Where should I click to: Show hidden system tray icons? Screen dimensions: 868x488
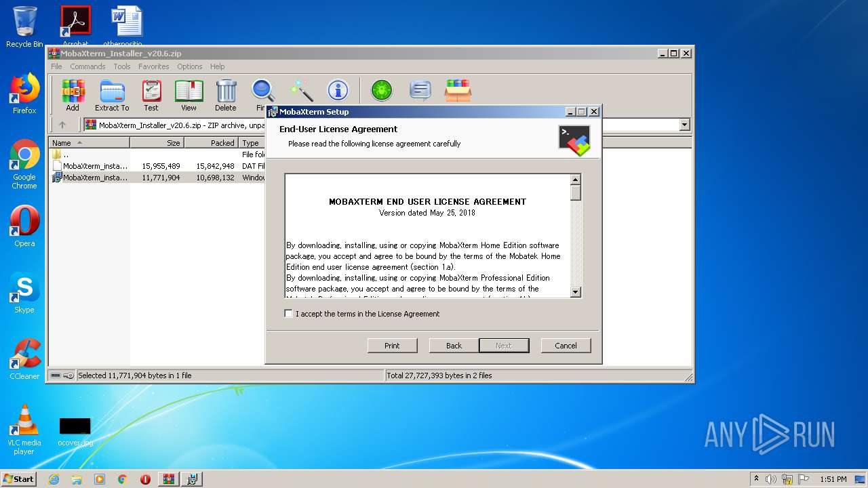756,479
